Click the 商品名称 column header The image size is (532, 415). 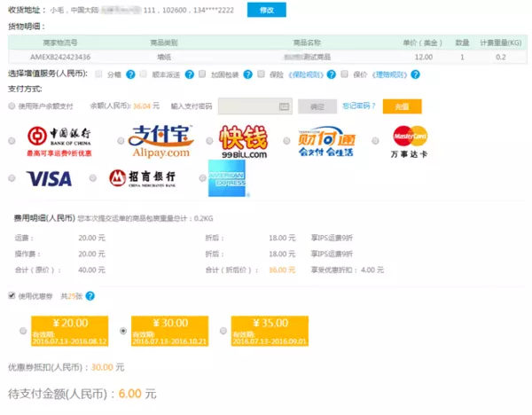pos(307,43)
